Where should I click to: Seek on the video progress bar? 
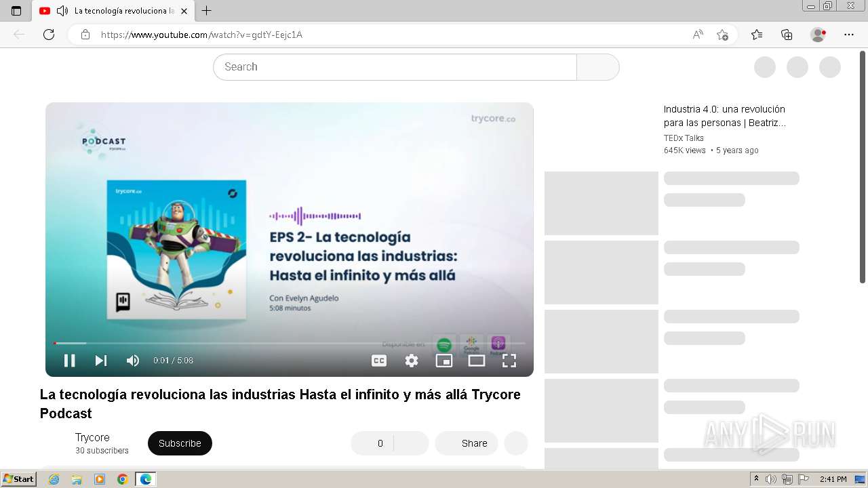290,344
